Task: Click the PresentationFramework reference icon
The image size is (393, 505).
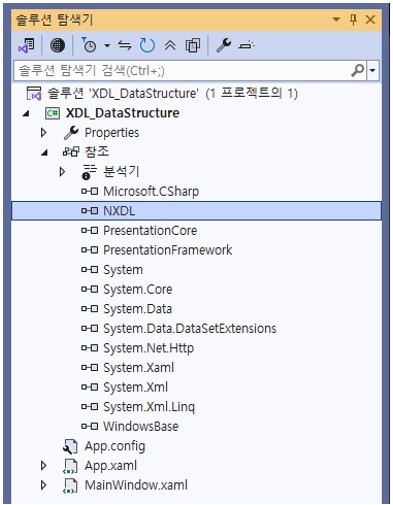Action: coord(90,250)
